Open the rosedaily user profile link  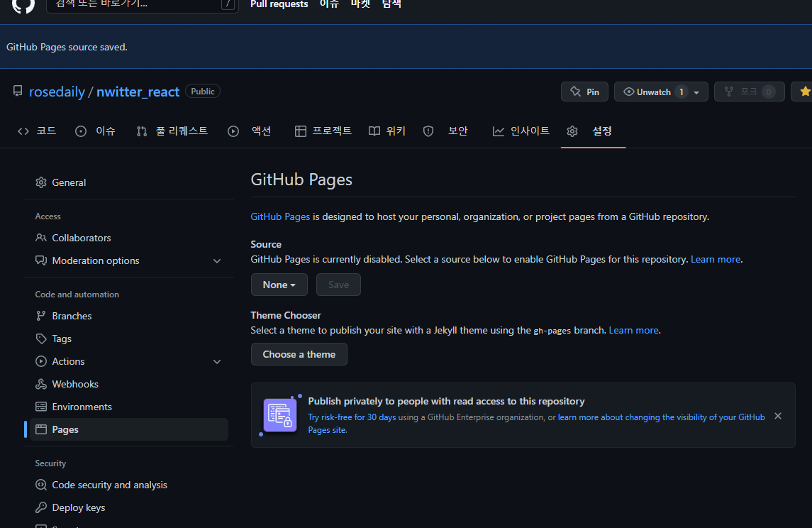57,92
